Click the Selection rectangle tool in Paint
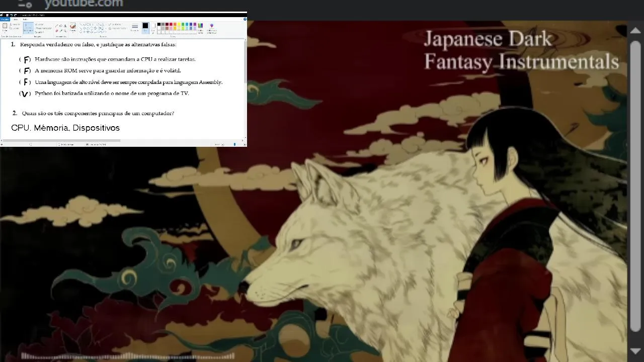 tap(28, 27)
